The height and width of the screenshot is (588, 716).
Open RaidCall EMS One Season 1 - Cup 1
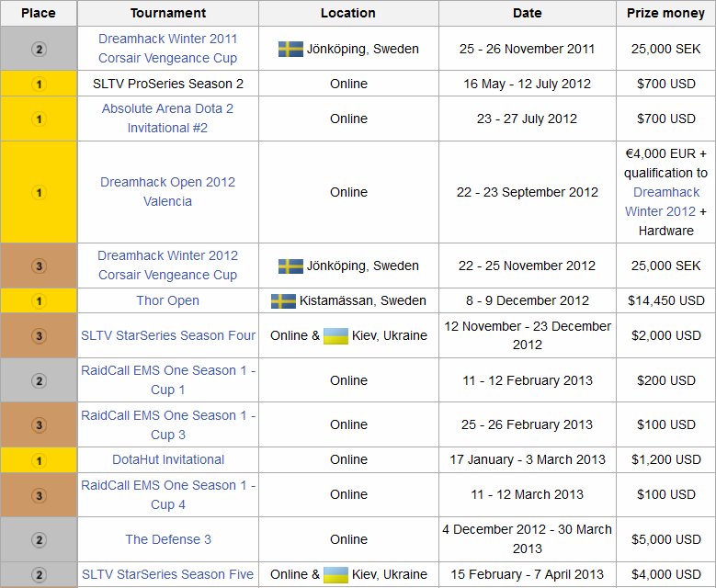(x=168, y=379)
